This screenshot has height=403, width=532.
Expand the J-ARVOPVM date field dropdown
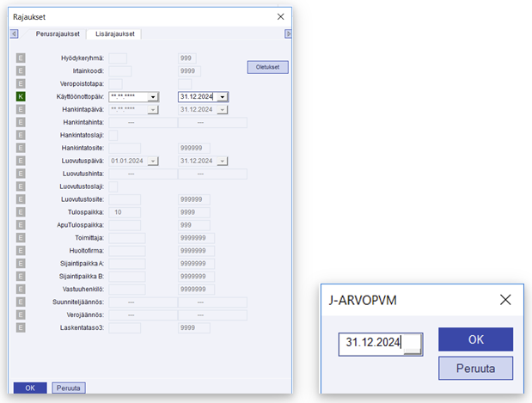coord(413,344)
